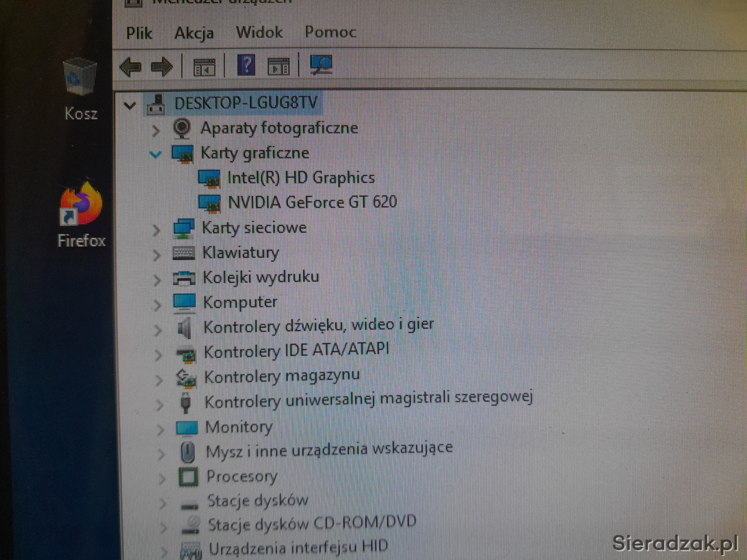Expand Kontrolery uniwersalnej magistrali szeregowej
Screen dimensions: 747x560
(x=161, y=404)
